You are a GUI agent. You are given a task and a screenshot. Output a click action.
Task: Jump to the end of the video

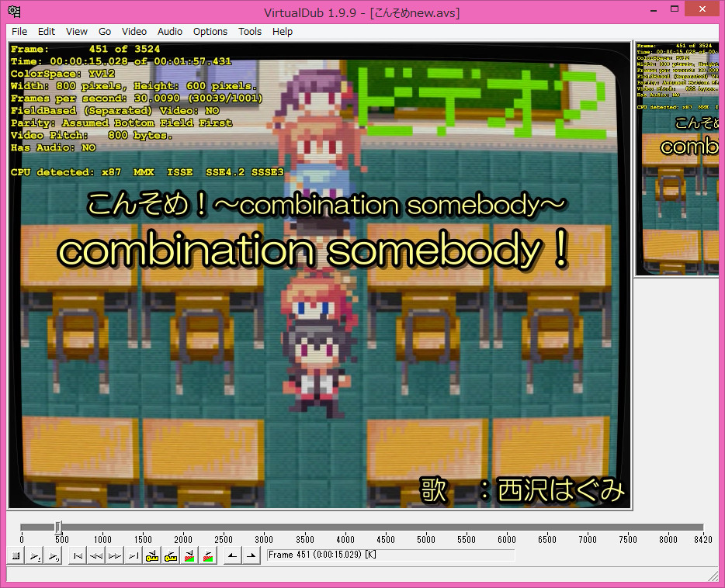pyautogui.click(x=134, y=555)
